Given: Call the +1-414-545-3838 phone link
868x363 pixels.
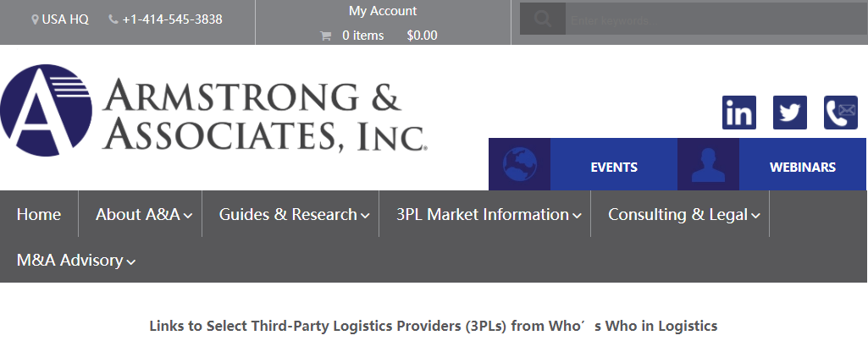Looking at the screenshot, I should pyautogui.click(x=172, y=19).
